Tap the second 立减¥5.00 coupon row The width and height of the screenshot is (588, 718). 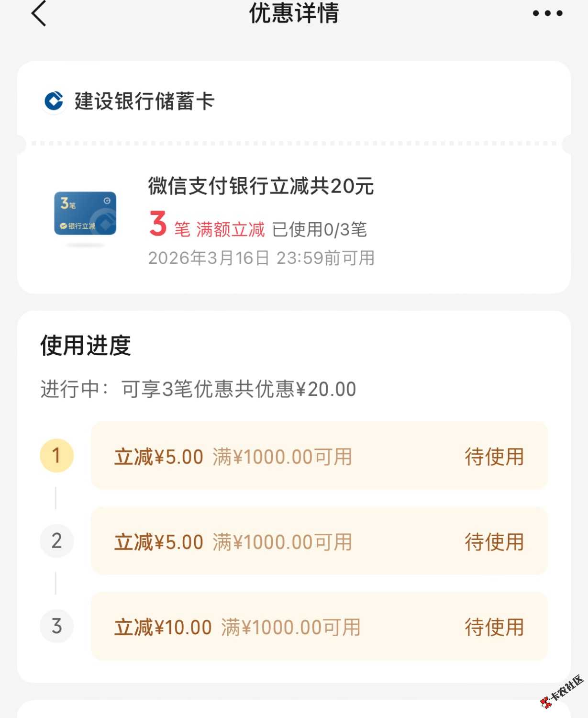pos(319,541)
